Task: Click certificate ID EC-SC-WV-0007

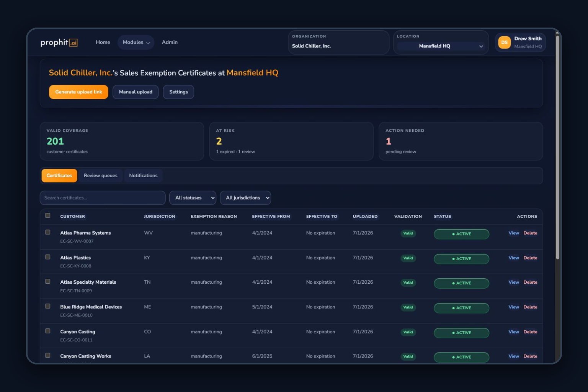Action: click(77, 241)
